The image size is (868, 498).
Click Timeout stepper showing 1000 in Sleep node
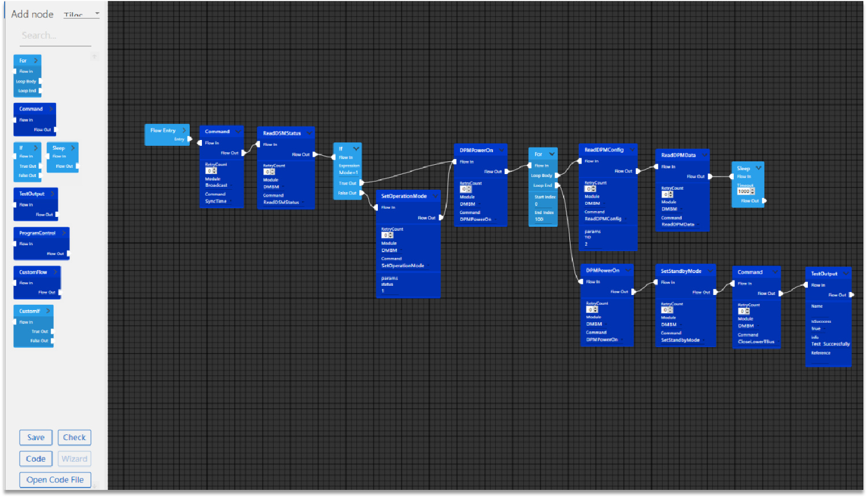pyautogui.click(x=746, y=191)
